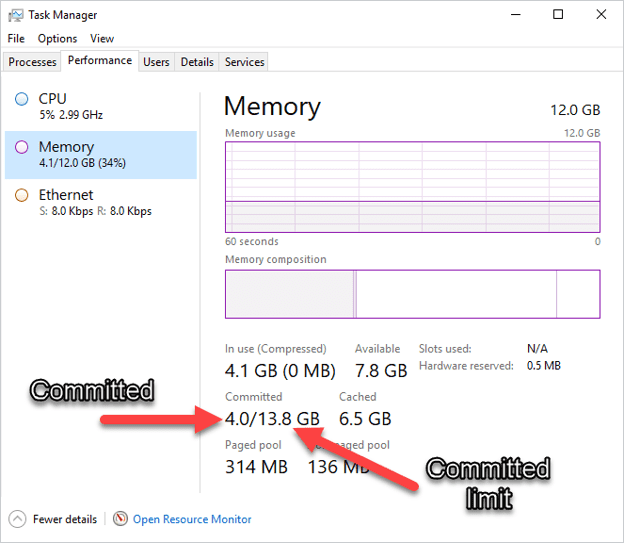Screen dimensions: 624x543
Task: Click the Cached value 6.5 GB
Action: coord(365,419)
